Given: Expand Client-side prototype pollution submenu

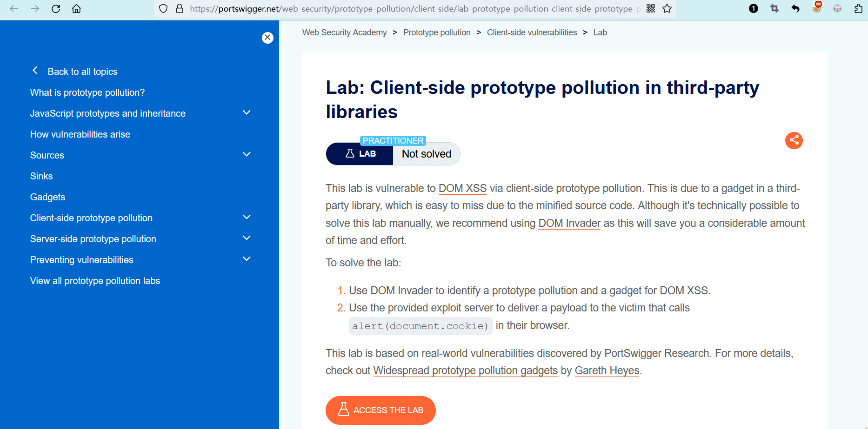Looking at the screenshot, I should 247,218.
